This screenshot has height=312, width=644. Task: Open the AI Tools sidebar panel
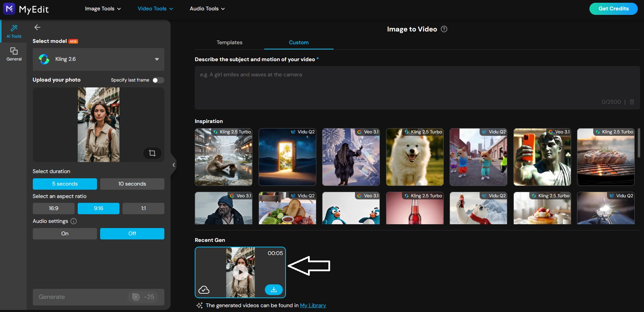pyautogui.click(x=14, y=31)
